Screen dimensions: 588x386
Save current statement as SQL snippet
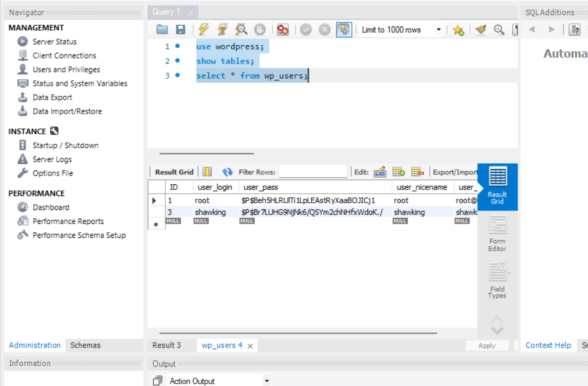coord(458,30)
